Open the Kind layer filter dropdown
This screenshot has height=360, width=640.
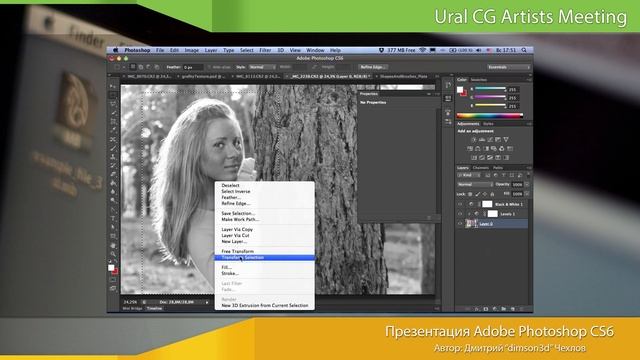469,175
